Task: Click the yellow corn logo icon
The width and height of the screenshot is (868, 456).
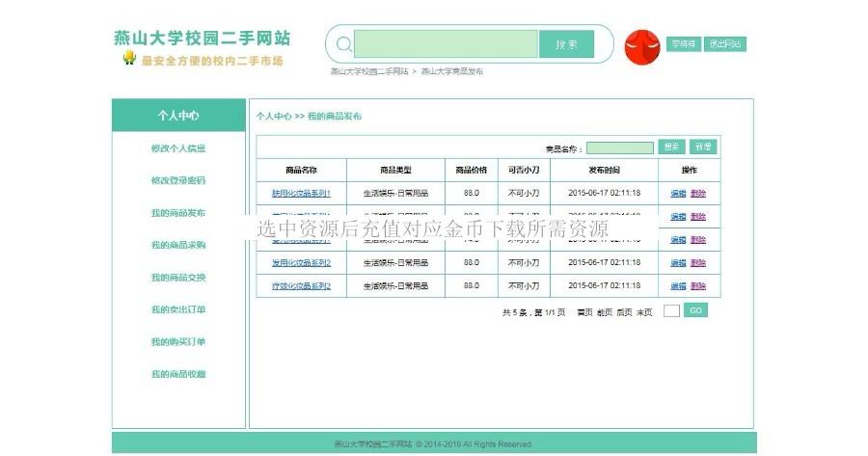Action: [129, 57]
